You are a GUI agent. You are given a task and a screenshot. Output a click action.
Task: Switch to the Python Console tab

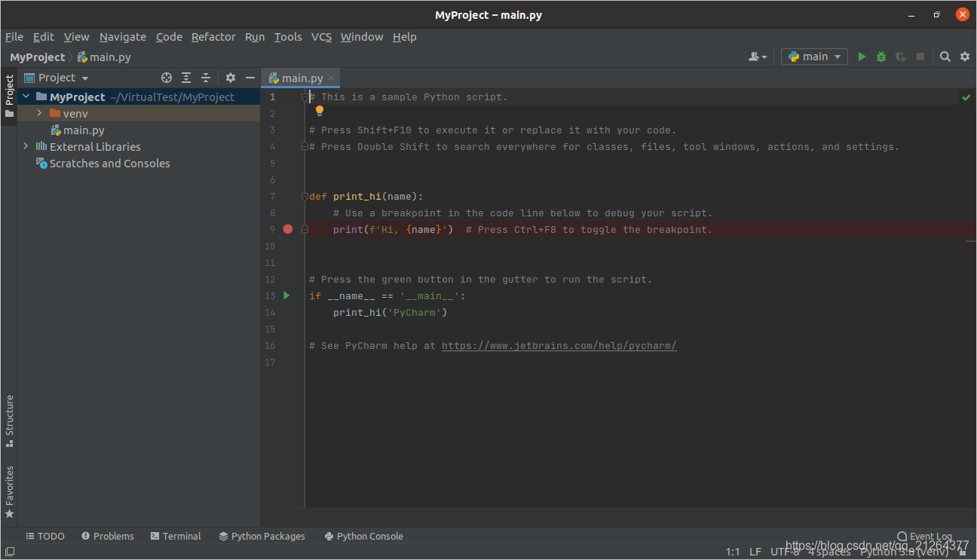pos(363,536)
